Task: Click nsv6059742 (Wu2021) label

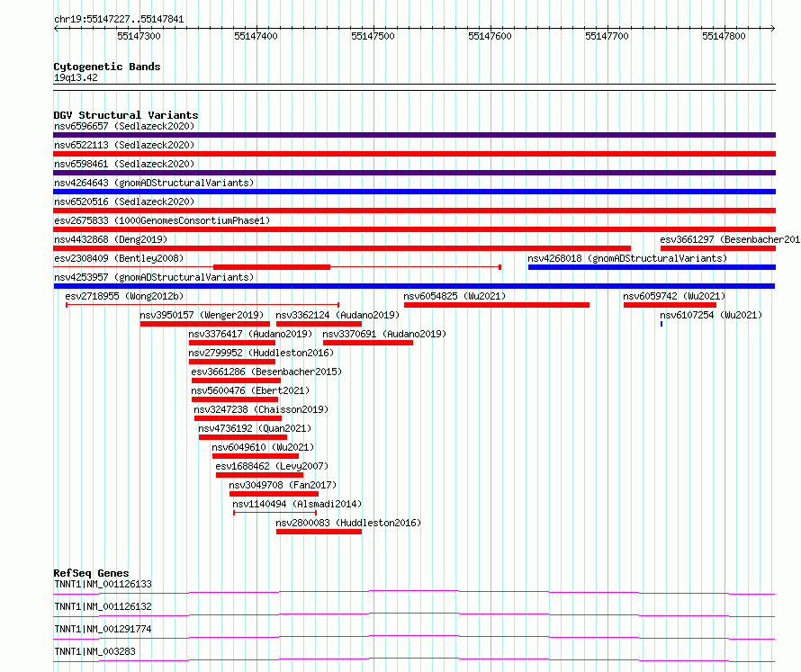Action: [674, 296]
